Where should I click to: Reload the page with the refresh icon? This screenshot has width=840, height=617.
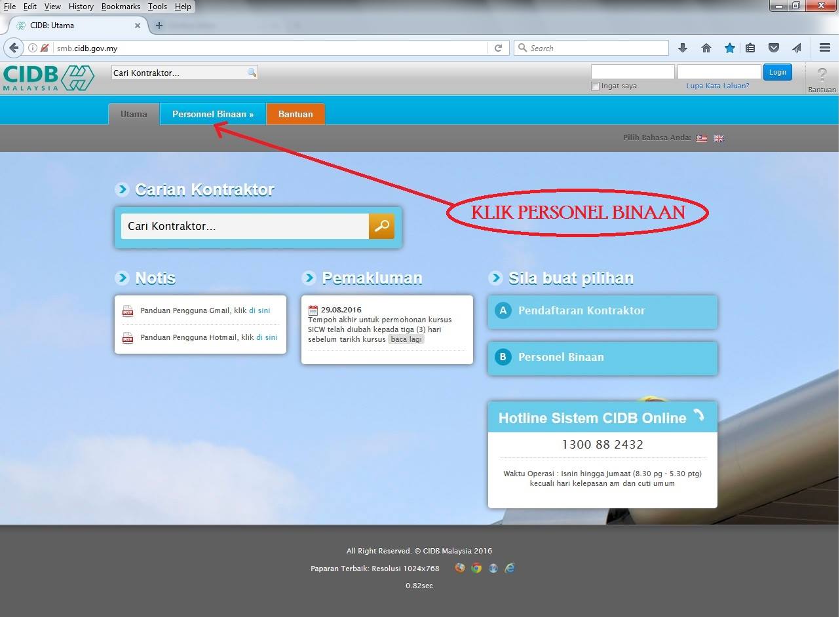(x=498, y=48)
